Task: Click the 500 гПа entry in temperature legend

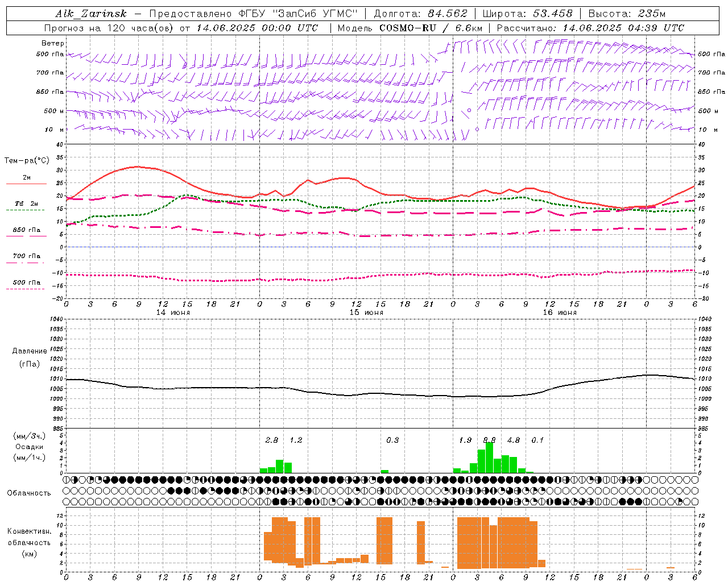Action: (x=27, y=282)
